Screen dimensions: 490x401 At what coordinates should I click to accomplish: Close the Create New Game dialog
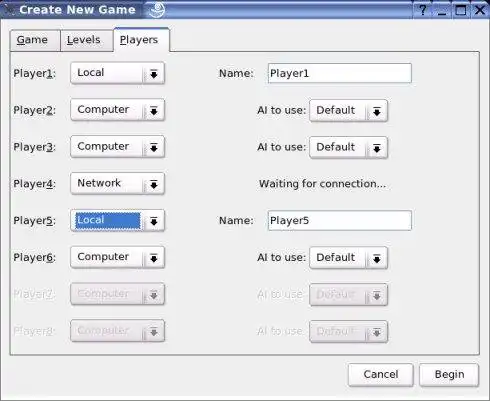pos(480,10)
